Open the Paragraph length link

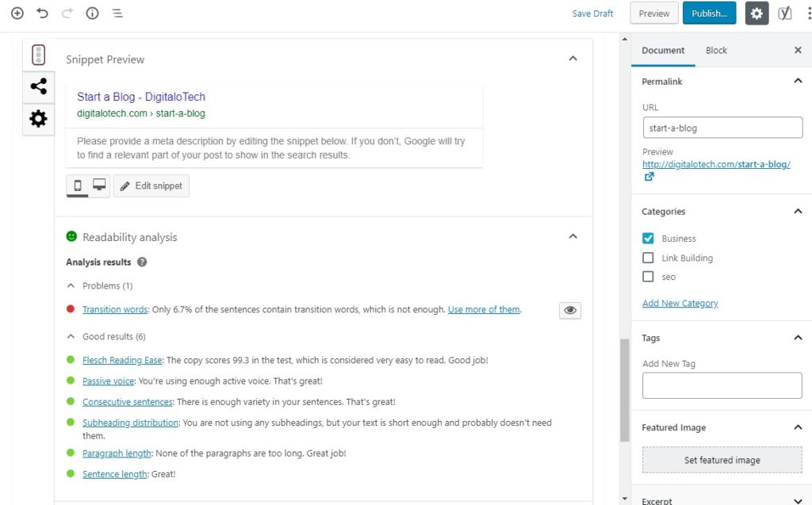click(x=117, y=453)
